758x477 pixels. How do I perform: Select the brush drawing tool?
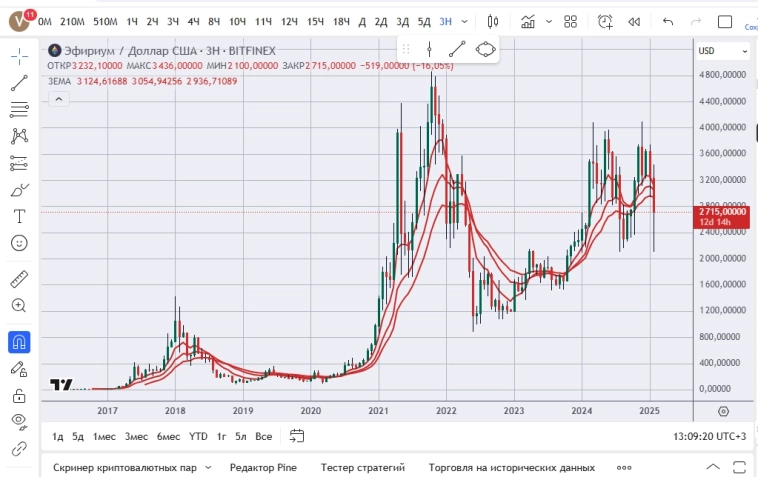point(19,190)
